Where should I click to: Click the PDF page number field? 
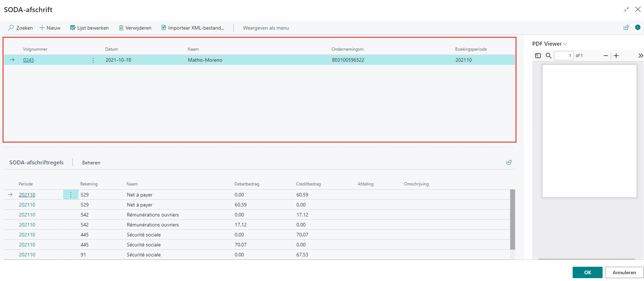[x=564, y=56]
